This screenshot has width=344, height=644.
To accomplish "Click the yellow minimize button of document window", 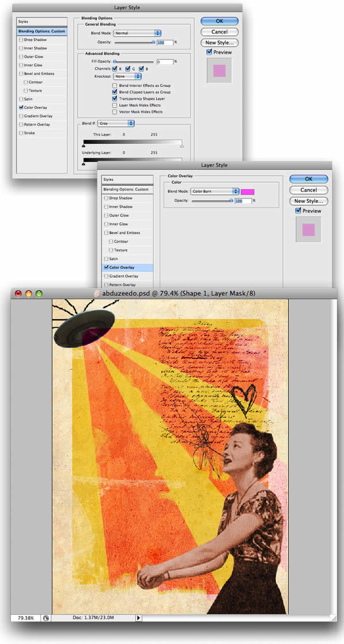I will [28, 293].
